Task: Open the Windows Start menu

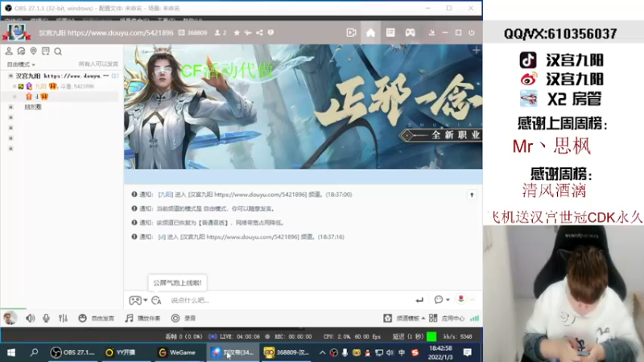Action: (x=11, y=352)
